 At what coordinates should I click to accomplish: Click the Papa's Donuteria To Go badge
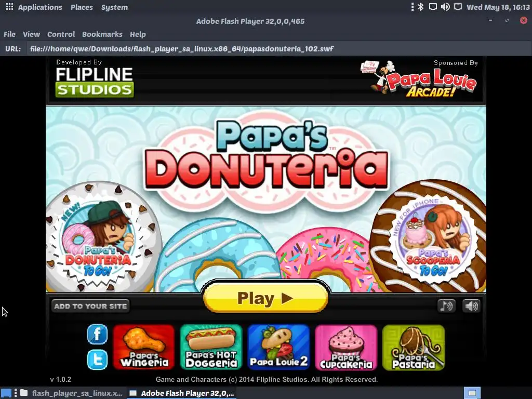click(x=98, y=239)
